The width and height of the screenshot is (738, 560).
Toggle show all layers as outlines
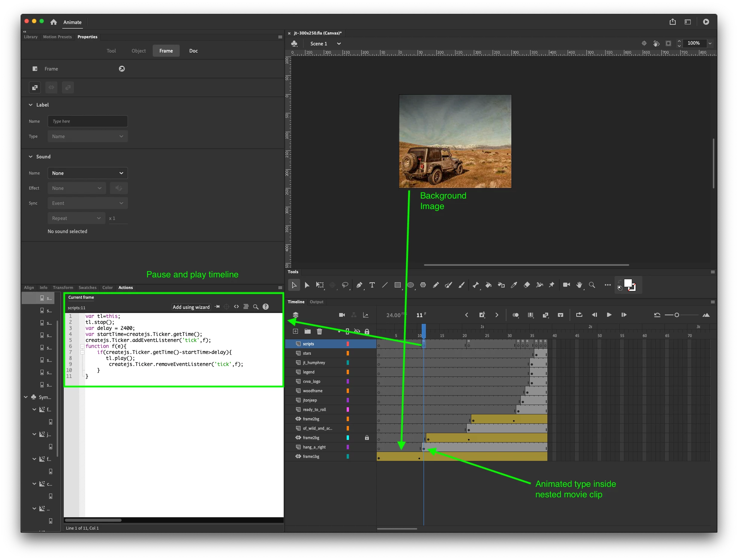[x=347, y=331]
